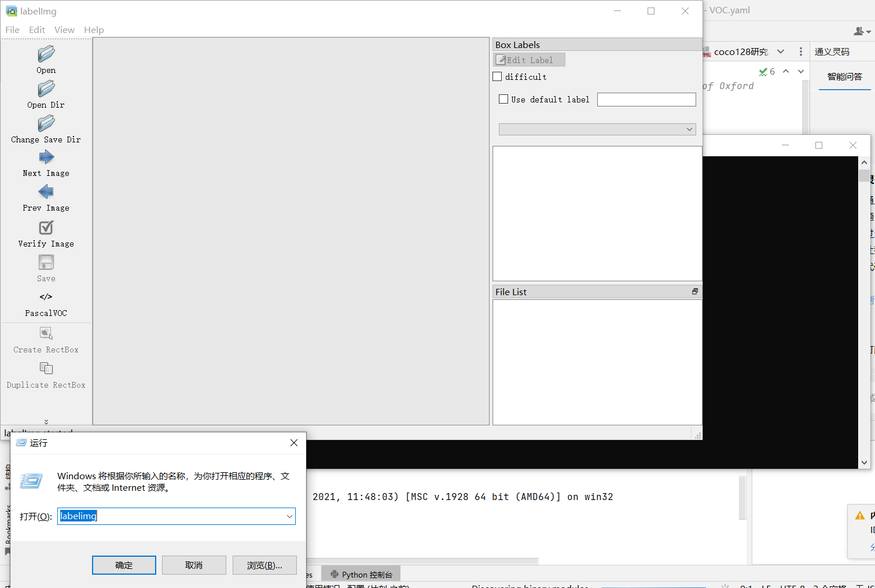Open the user account icon in IDE
This screenshot has height=588, width=875.
862,31
